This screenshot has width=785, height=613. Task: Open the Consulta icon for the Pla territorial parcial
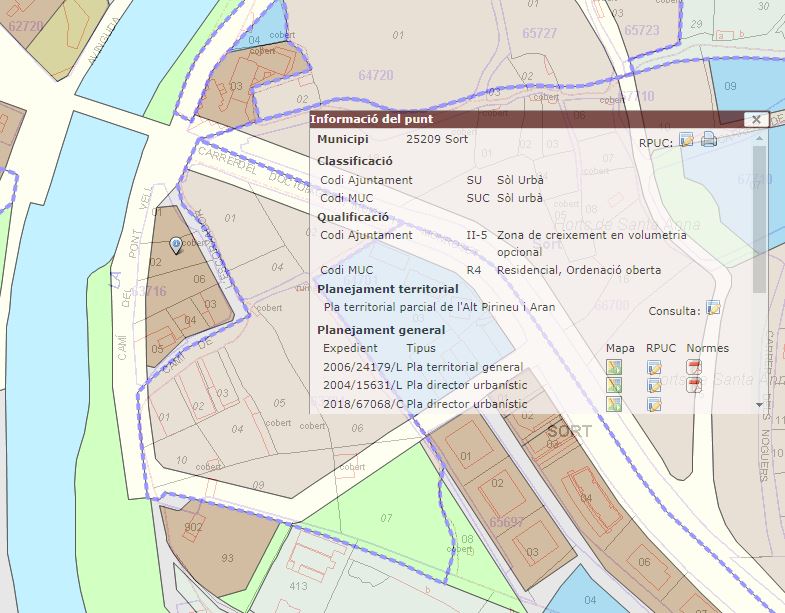coord(713,308)
